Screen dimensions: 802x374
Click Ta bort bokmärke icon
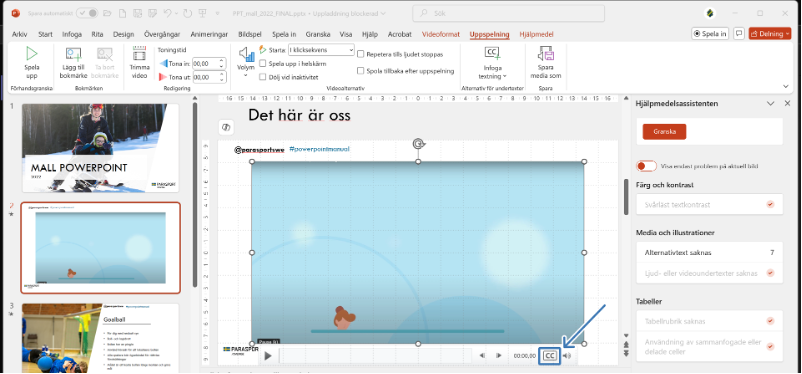[105, 54]
